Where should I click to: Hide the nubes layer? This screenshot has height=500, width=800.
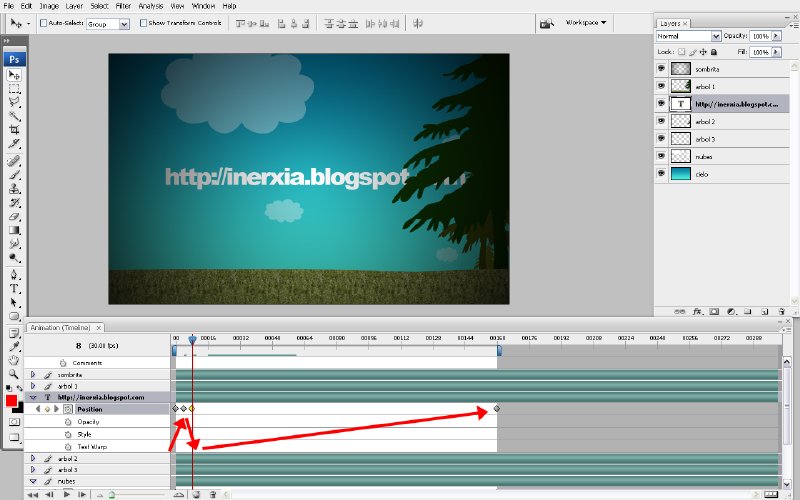tap(662, 156)
